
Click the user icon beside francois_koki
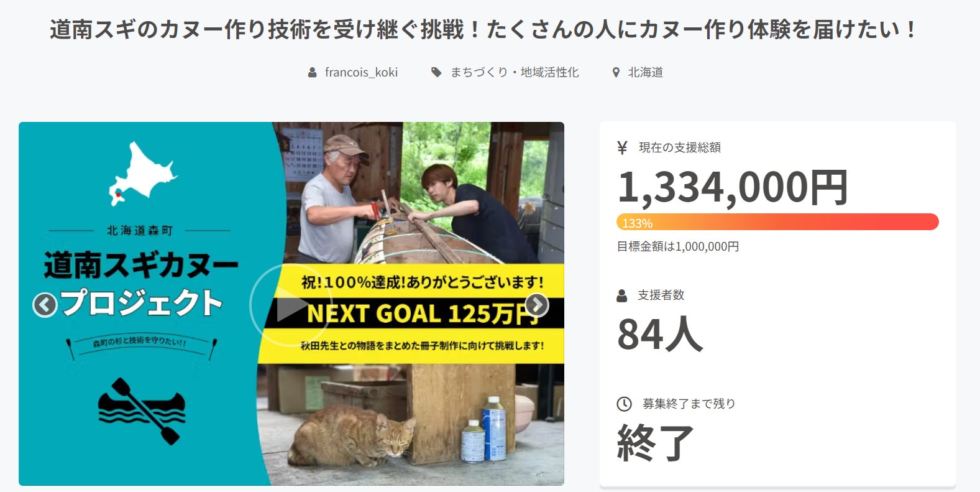[313, 73]
